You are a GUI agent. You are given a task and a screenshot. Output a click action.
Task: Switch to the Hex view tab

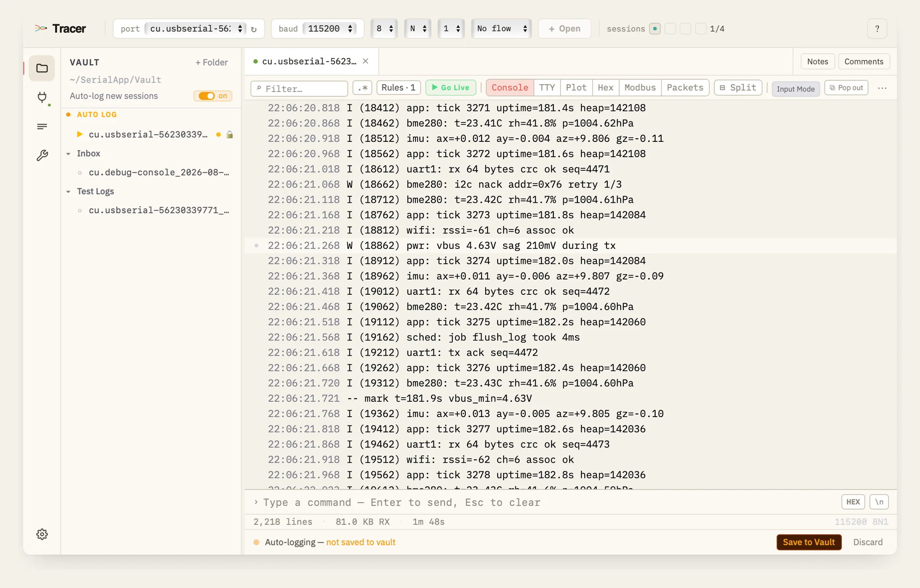pos(606,88)
